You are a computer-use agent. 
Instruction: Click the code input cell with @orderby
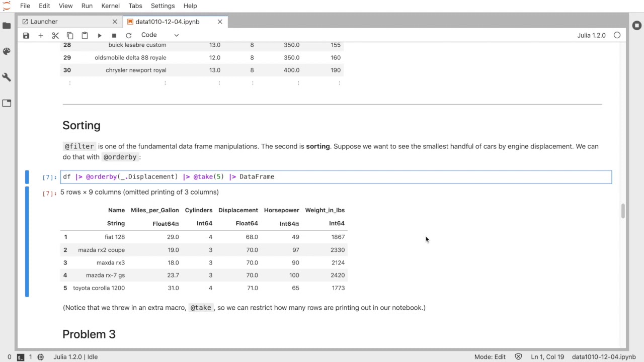tap(336, 177)
